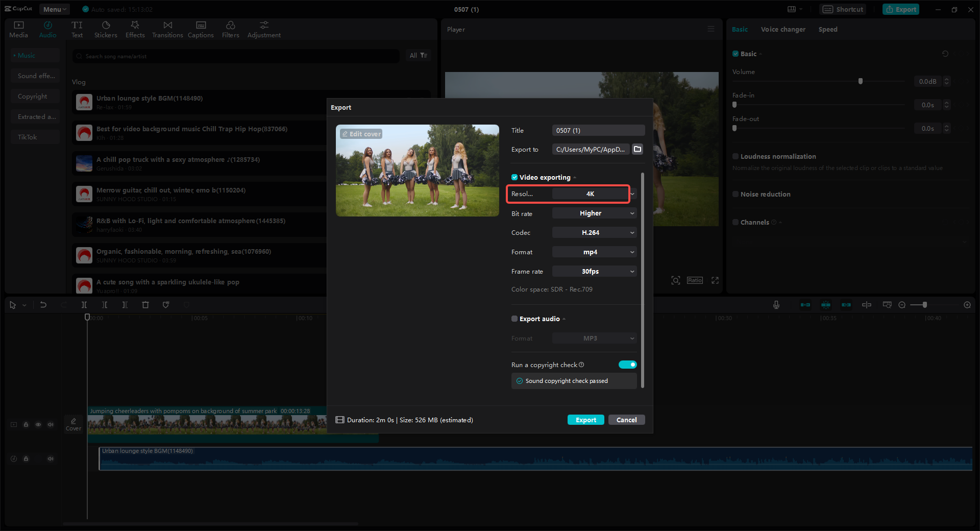Viewport: 980px width, 531px height.
Task: Check the Export audio checkbox
Action: click(x=514, y=319)
